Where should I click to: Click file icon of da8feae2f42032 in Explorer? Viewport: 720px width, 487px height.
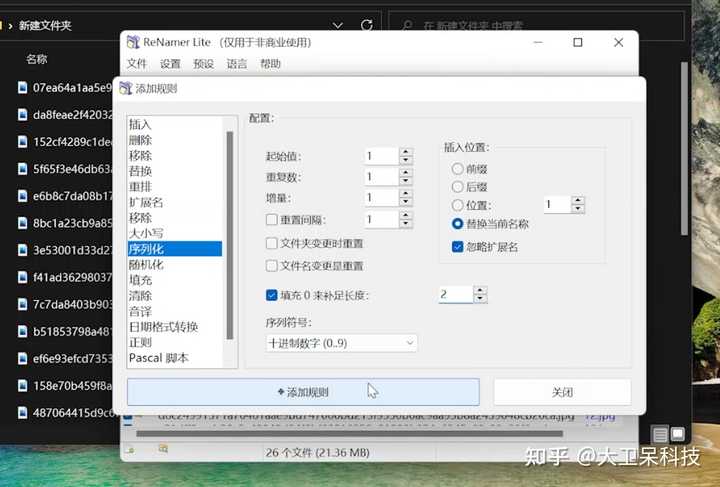click(x=22, y=114)
